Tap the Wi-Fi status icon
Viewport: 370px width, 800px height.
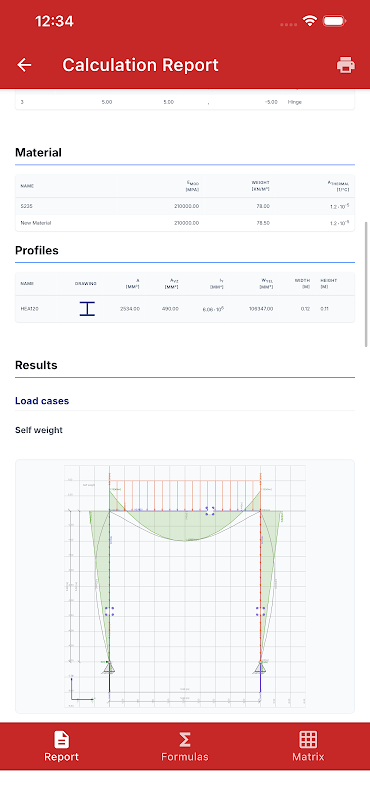pyautogui.click(x=309, y=21)
